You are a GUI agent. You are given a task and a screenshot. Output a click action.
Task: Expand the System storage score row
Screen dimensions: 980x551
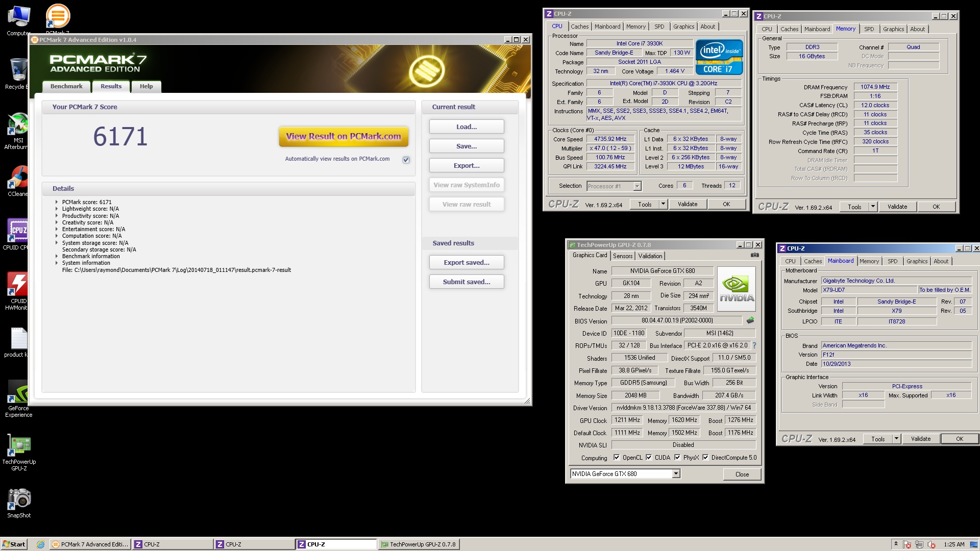[57, 243]
